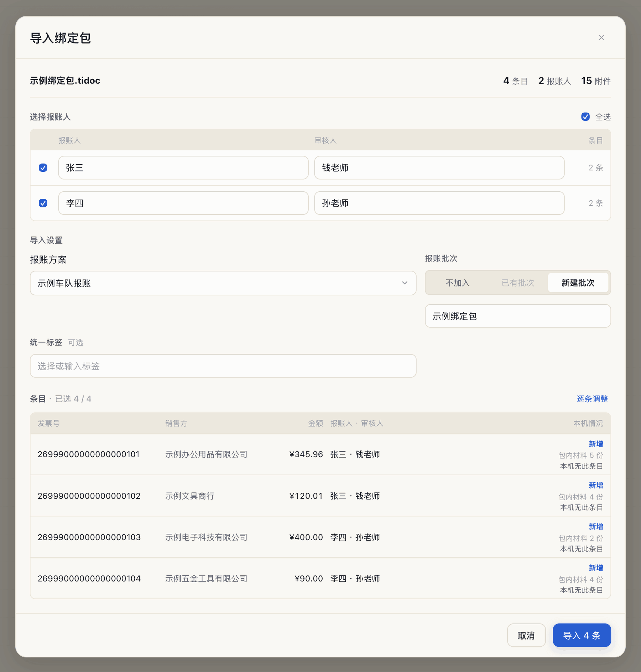This screenshot has width=641, height=672.
Task: Edit the batch name field 示例绑定包
Action: [x=518, y=316]
